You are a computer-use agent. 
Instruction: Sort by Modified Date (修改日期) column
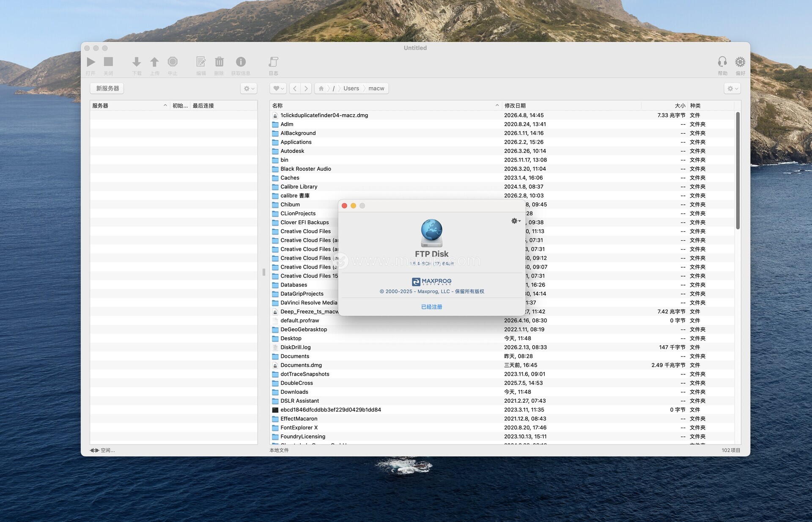pos(515,106)
